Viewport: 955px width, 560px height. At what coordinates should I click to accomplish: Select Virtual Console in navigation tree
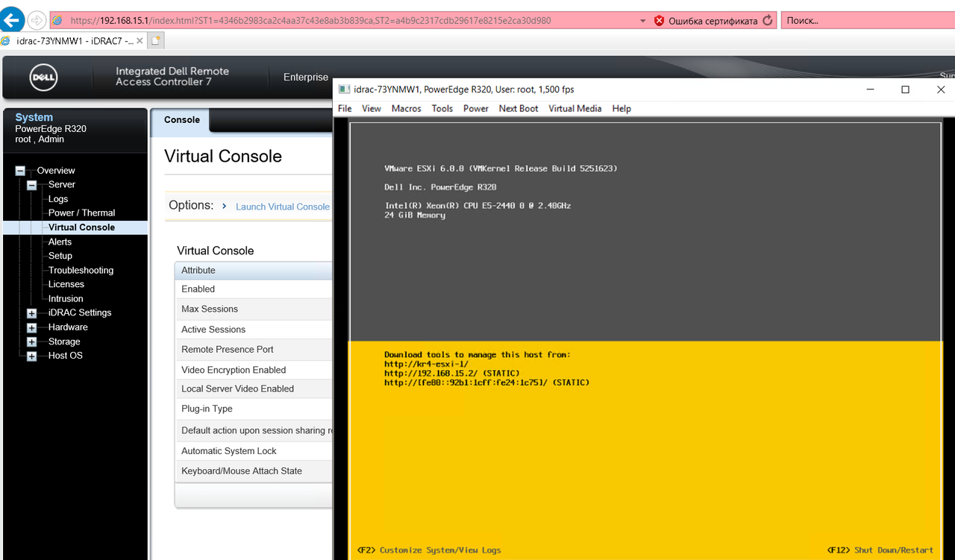click(81, 227)
